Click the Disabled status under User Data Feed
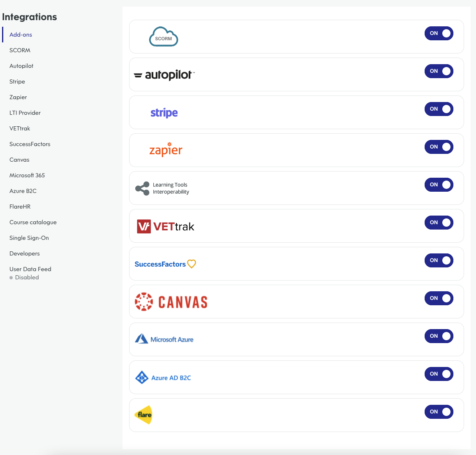476x455 pixels. point(24,277)
